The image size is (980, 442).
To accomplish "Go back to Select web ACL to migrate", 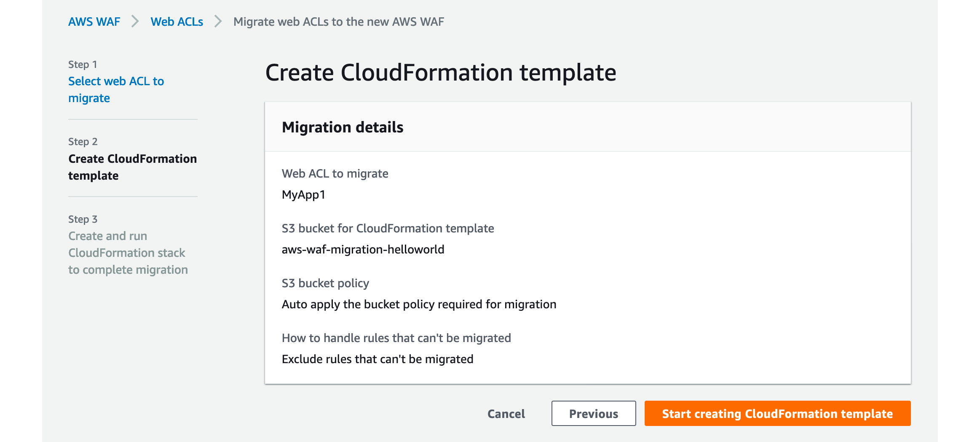I will click(x=116, y=89).
